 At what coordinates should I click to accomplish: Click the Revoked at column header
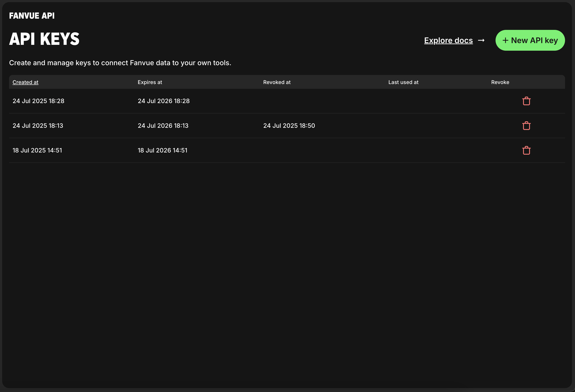pyautogui.click(x=277, y=82)
